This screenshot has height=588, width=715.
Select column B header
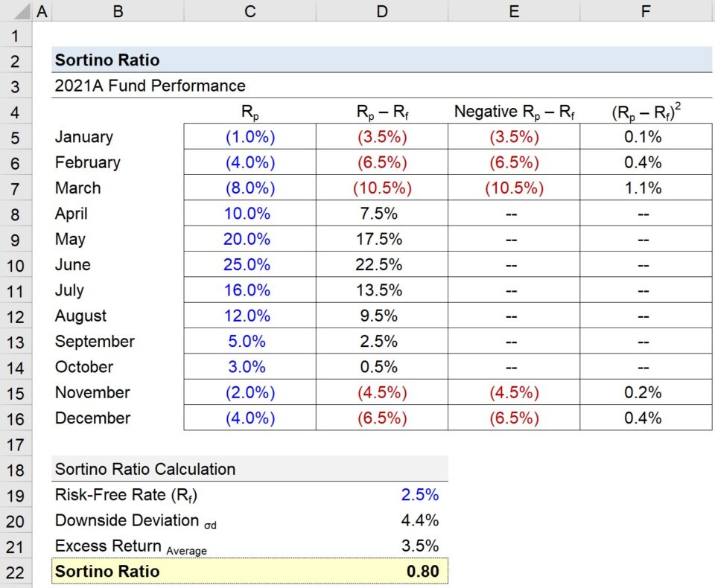pyautogui.click(x=118, y=12)
